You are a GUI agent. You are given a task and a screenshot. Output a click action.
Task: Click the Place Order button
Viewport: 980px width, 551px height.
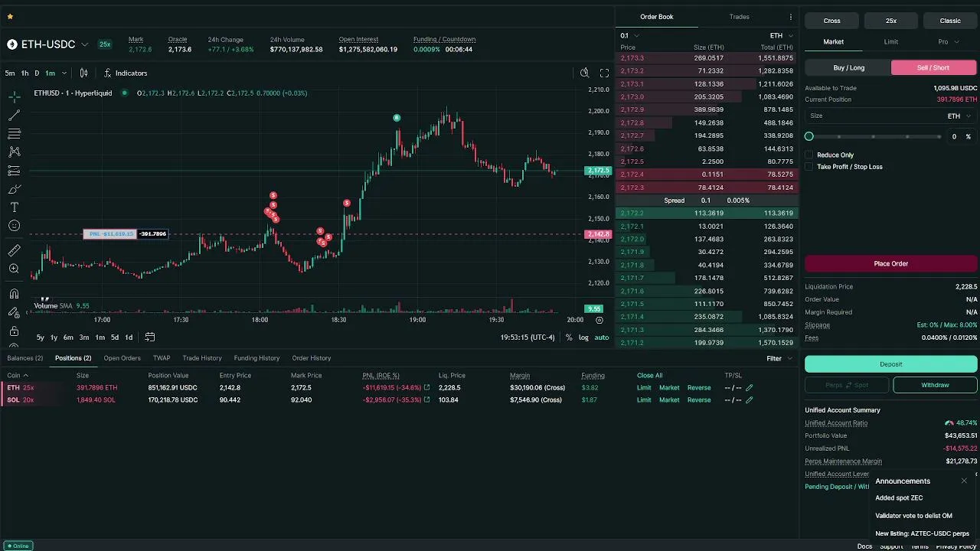click(891, 263)
